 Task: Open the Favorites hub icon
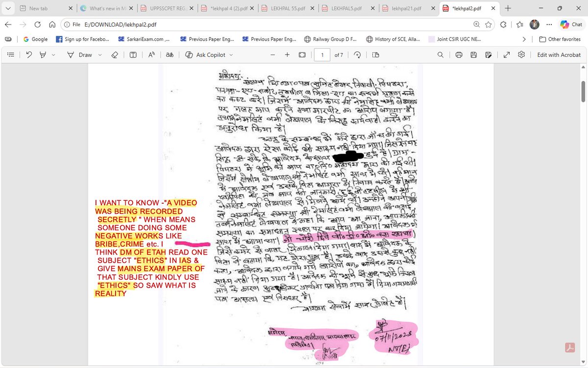(x=520, y=25)
